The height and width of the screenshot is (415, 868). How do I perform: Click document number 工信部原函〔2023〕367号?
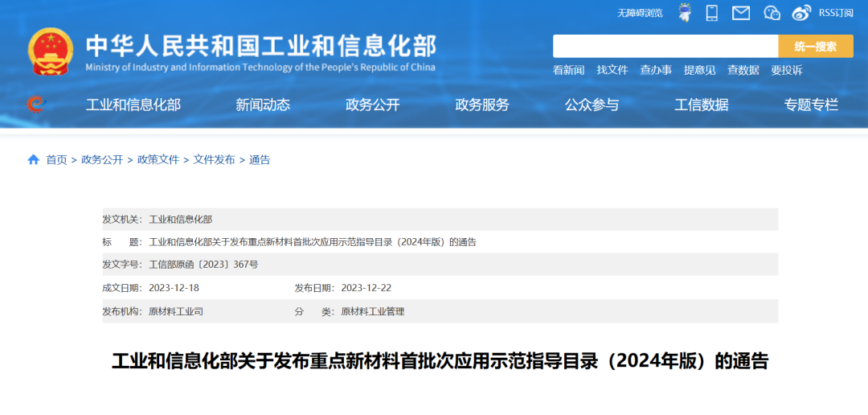(x=203, y=265)
